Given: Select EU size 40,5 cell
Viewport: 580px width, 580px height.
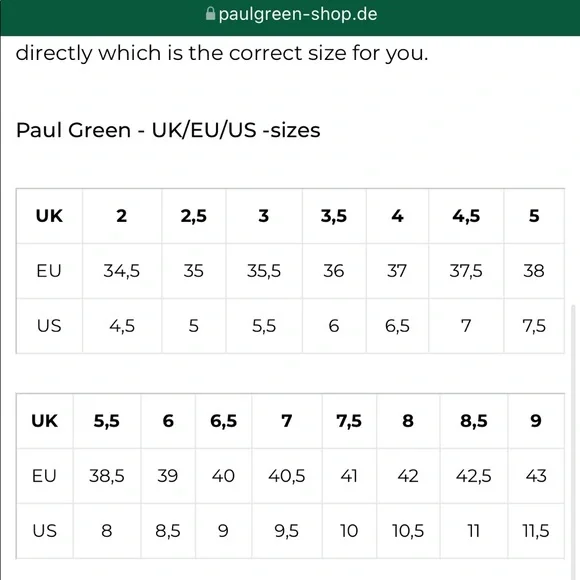Looking at the screenshot, I should click(287, 476).
